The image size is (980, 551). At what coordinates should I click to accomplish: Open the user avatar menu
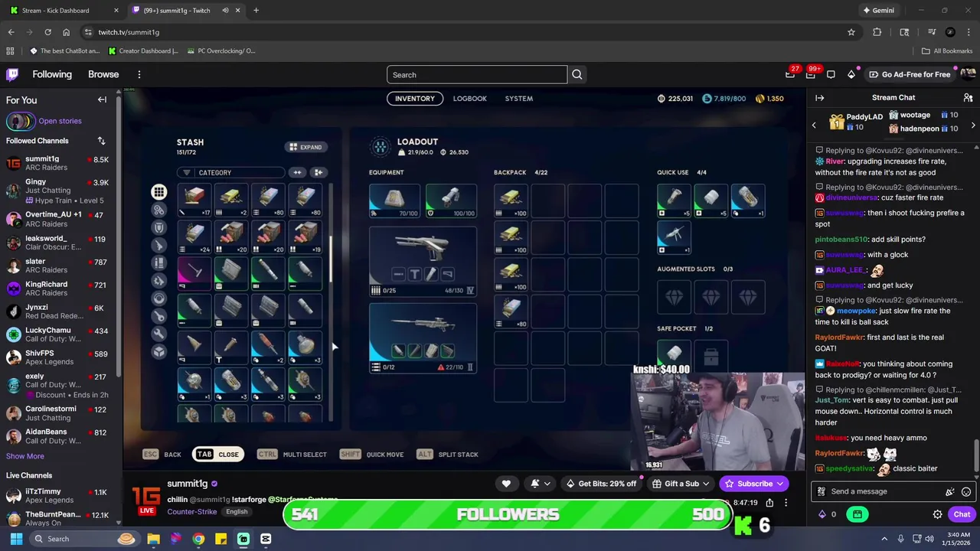[968, 74]
